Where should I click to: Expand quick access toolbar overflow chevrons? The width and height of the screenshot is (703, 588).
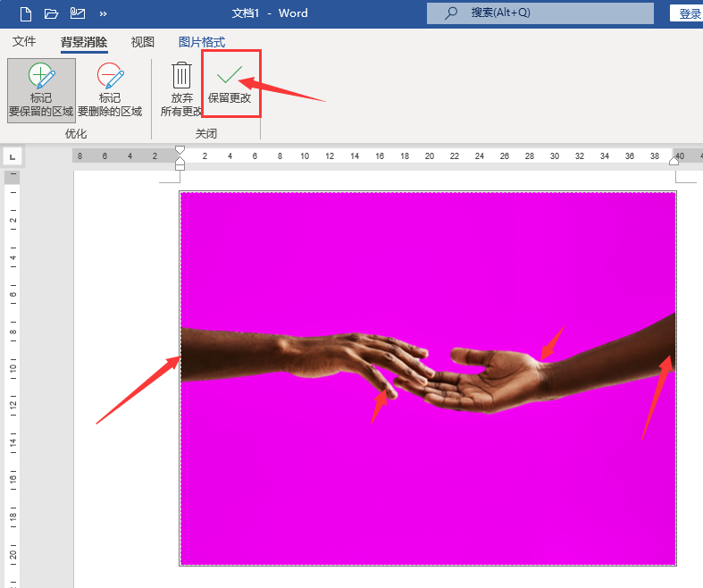(103, 14)
